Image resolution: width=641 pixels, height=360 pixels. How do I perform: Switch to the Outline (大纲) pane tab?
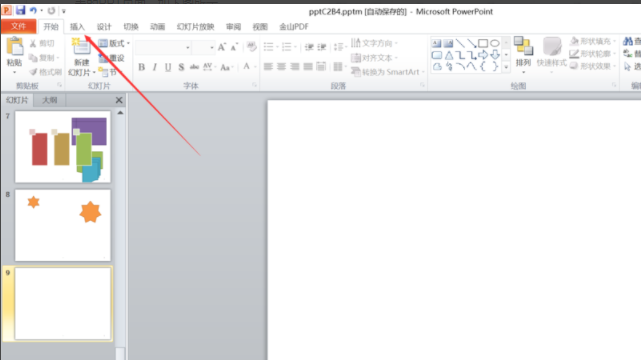pyautogui.click(x=49, y=100)
